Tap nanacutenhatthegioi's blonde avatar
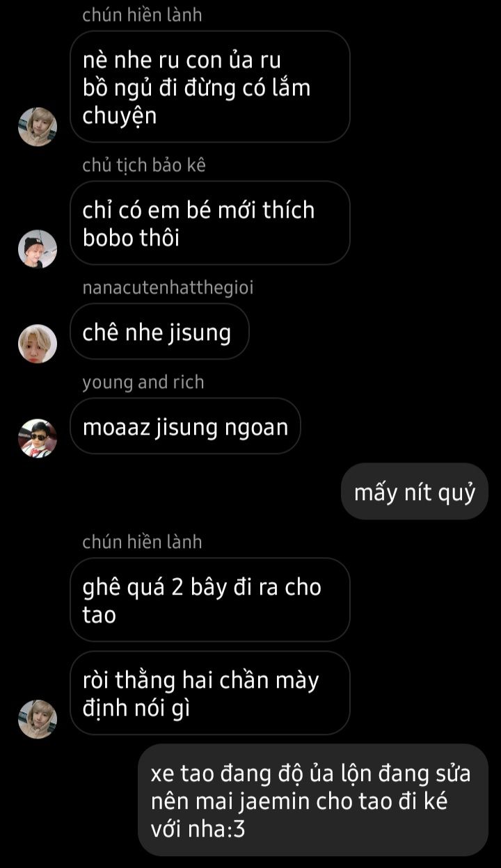This screenshot has height=868, width=501. 37,344
